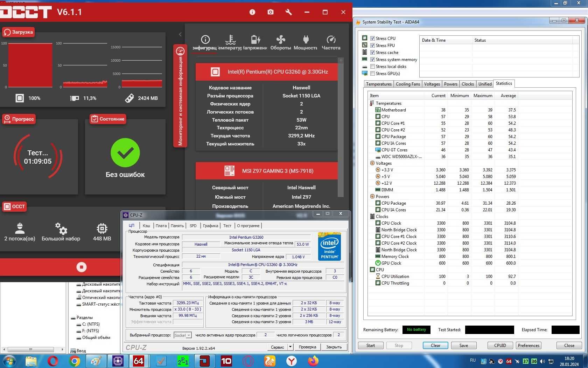Click the memory usage 2424 MB icon
The height and width of the screenshot is (368, 588).
pyautogui.click(x=129, y=98)
